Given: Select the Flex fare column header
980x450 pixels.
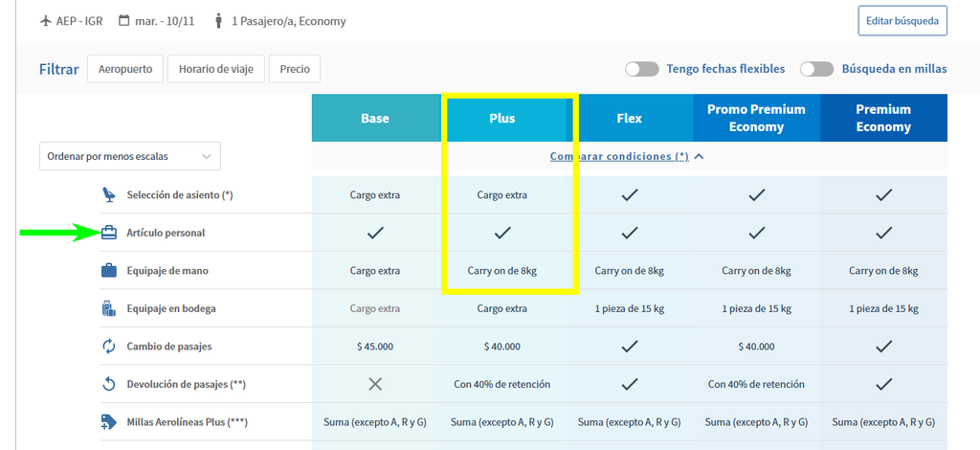Looking at the screenshot, I should pos(630,118).
